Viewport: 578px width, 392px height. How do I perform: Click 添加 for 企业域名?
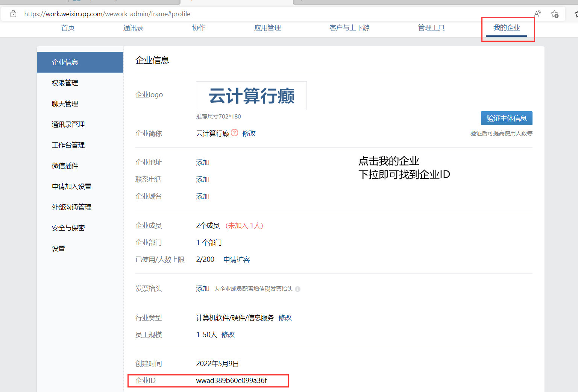coord(203,196)
